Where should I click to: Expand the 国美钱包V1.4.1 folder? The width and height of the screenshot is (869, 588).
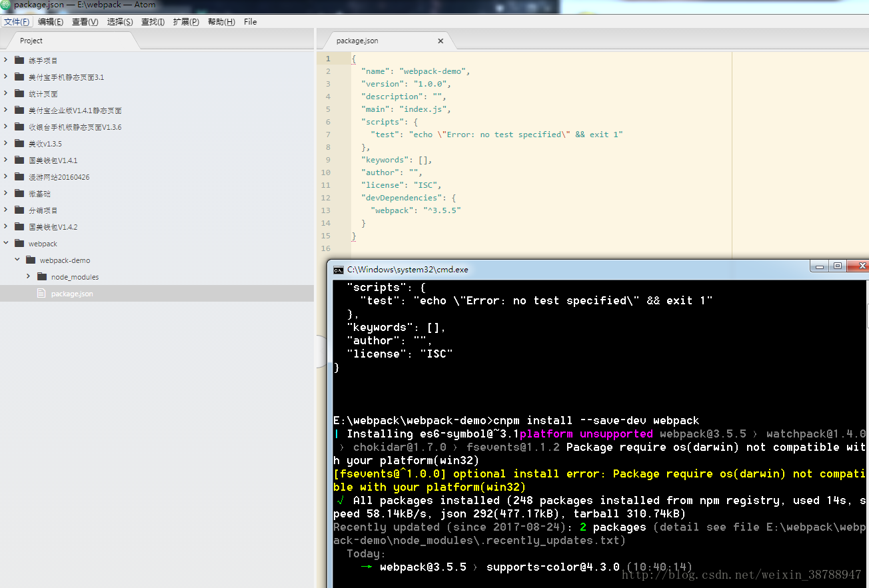6,160
